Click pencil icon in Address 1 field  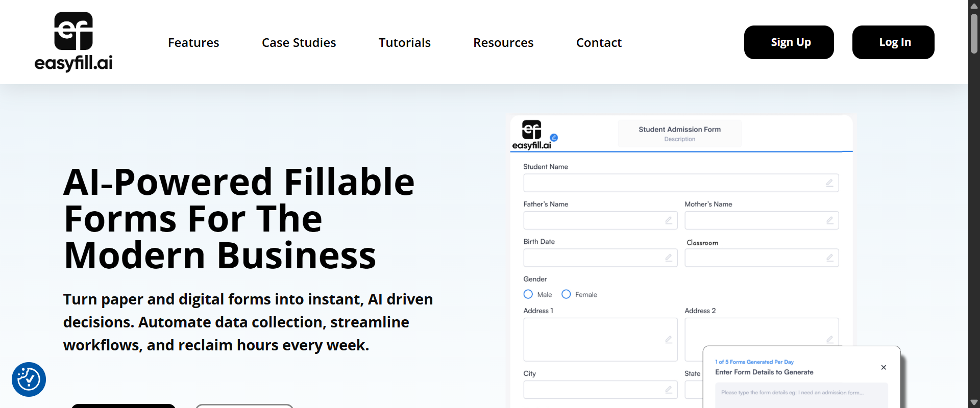click(668, 340)
